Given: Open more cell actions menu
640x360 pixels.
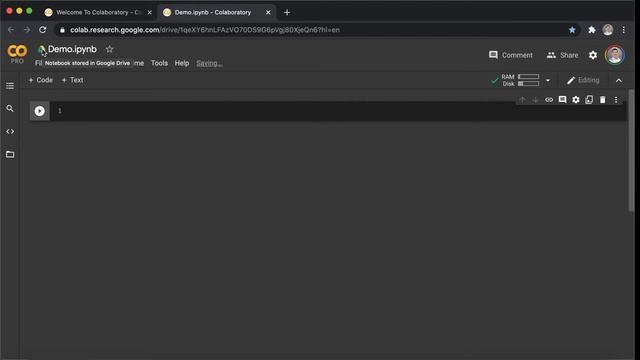Looking at the screenshot, I should (616, 100).
